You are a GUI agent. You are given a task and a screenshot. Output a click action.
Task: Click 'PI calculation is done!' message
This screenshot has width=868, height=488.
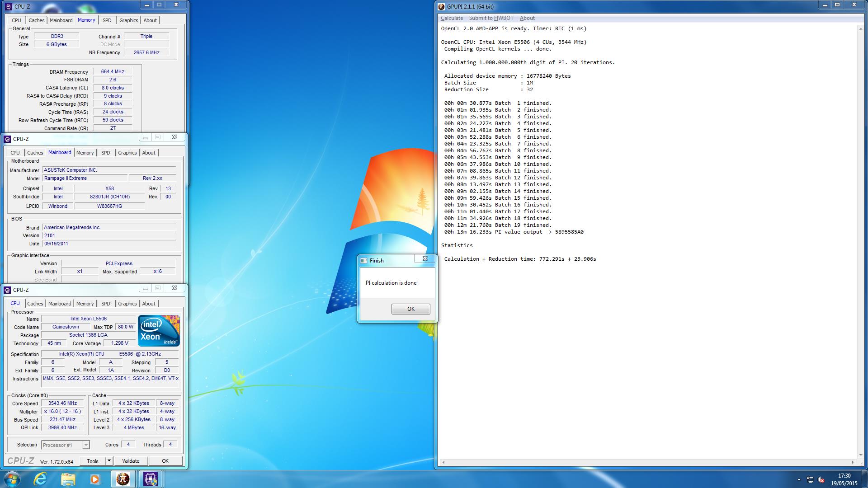click(392, 283)
